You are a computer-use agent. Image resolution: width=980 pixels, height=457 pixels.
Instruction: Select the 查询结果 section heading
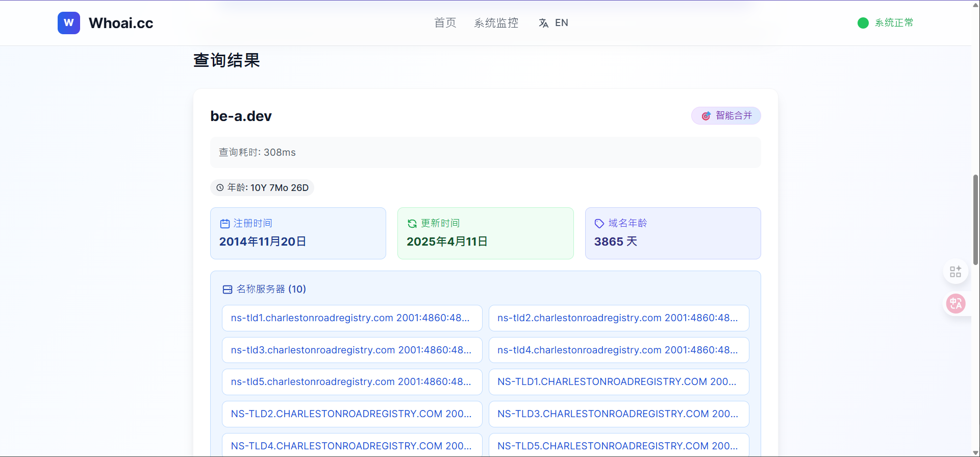[227, 60]
